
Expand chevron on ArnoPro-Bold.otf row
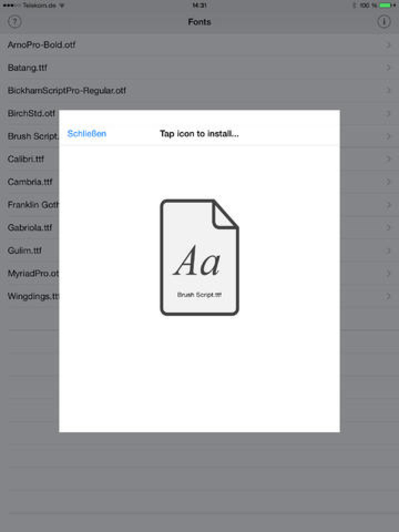(x=388, y=45)
